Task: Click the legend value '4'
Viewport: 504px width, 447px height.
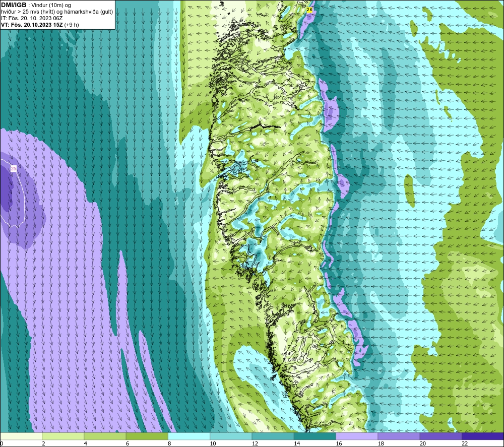Action: (x=86, y=443)
